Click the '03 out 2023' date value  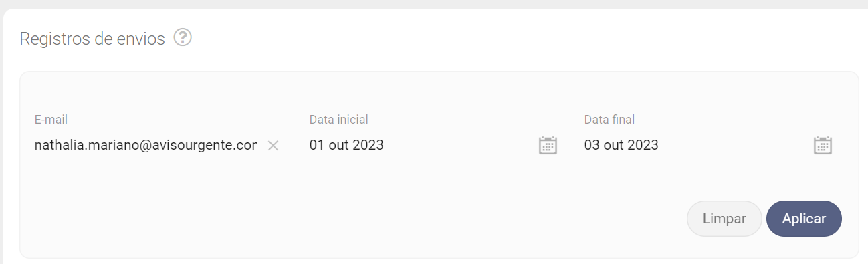point(621,145)
